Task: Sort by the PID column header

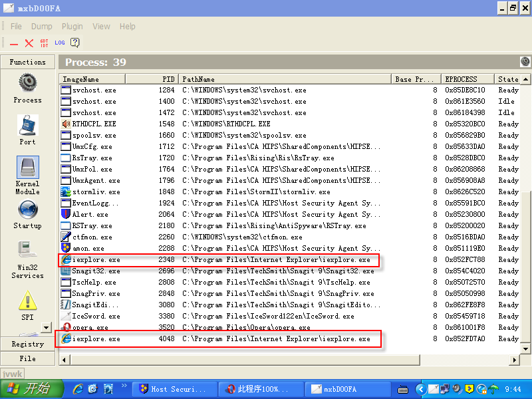Action: coord(152,79)
